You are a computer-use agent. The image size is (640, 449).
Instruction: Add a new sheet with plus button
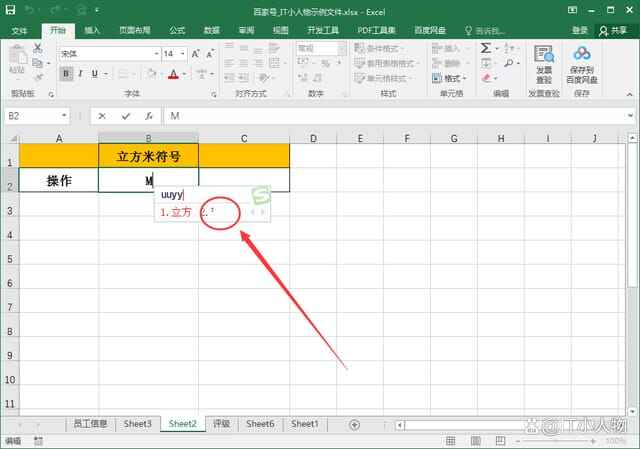[354, 424]
